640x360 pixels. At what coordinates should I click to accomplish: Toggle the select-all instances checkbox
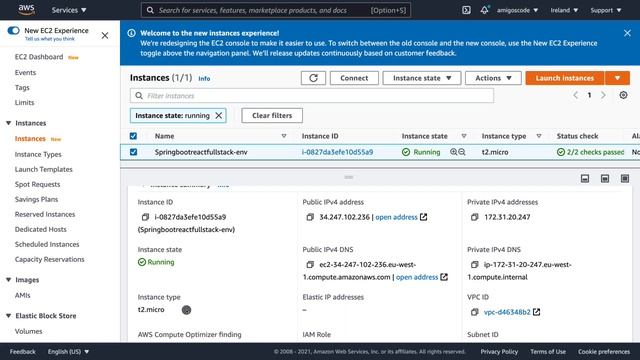(x=133, y=136)
